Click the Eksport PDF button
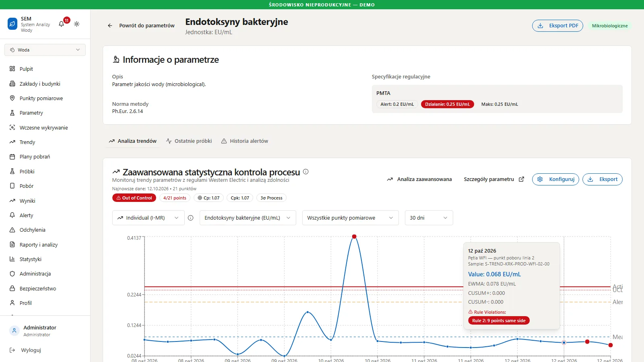 coord(557,26)
